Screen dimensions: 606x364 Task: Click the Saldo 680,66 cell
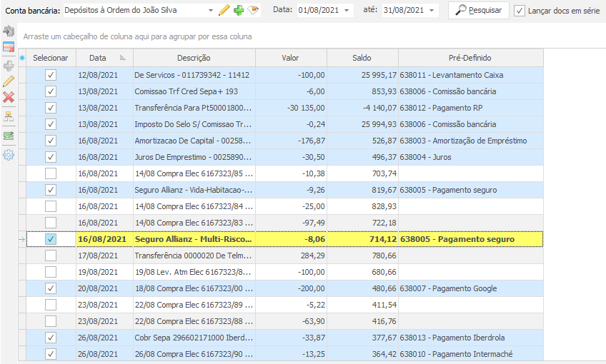pos(362,272)
